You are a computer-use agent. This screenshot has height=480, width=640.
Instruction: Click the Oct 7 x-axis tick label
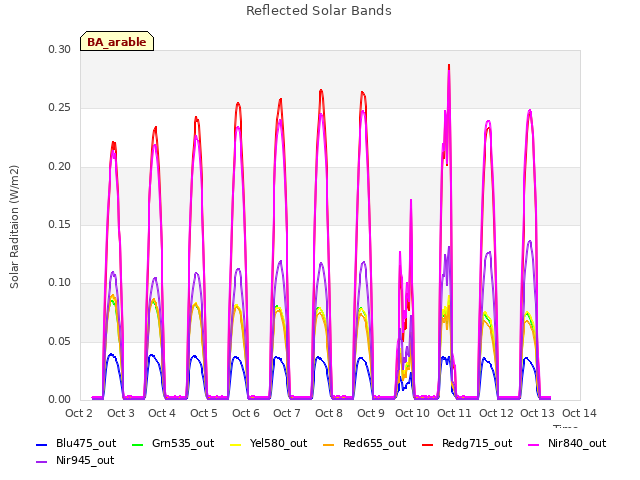287,413
